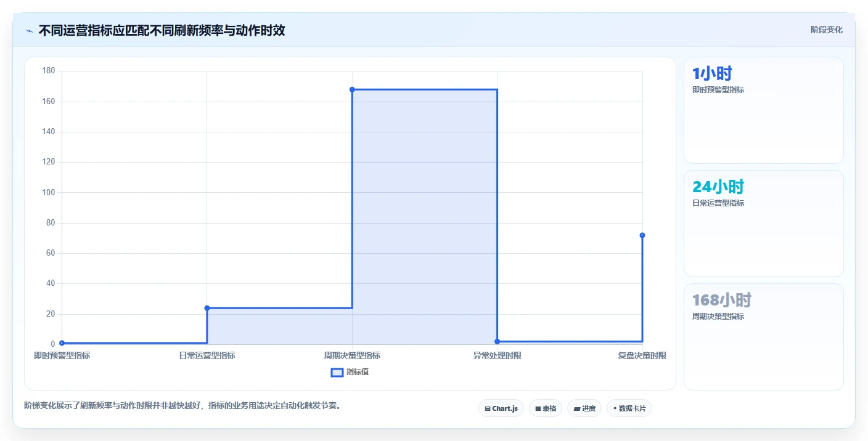Click the data point at 周期决策型指标 peak

coord(352,89)
